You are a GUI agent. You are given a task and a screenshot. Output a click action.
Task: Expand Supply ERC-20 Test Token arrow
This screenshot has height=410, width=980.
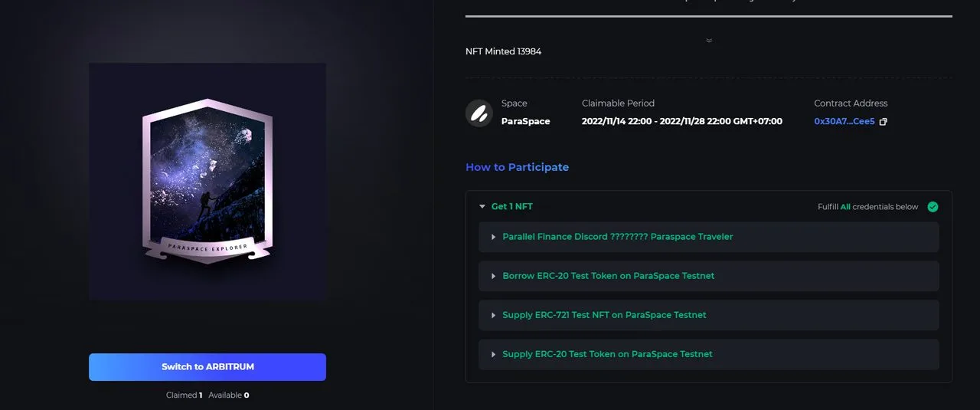(x=494, y=355)
